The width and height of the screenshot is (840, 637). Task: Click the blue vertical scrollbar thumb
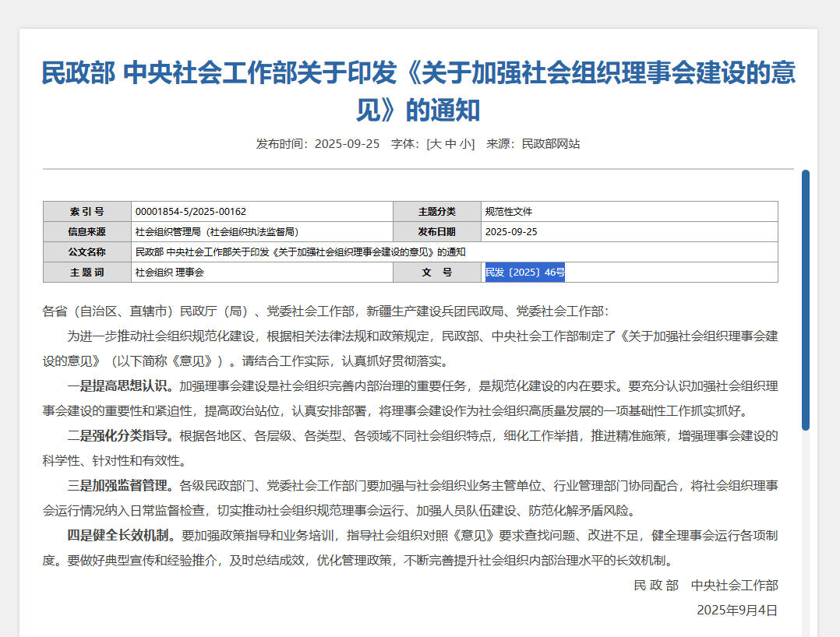click(x=806, y=300)
